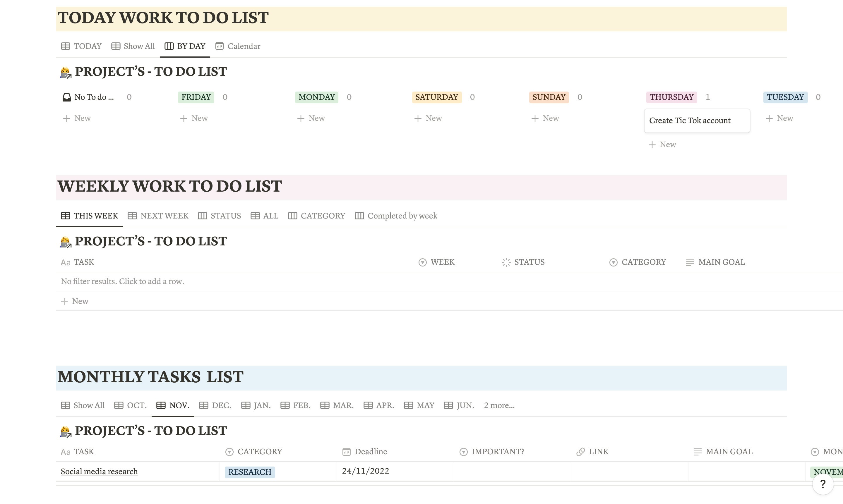Open the ALL tab in weekly list
Screen dimensions: 843x504
pos(264,216)
